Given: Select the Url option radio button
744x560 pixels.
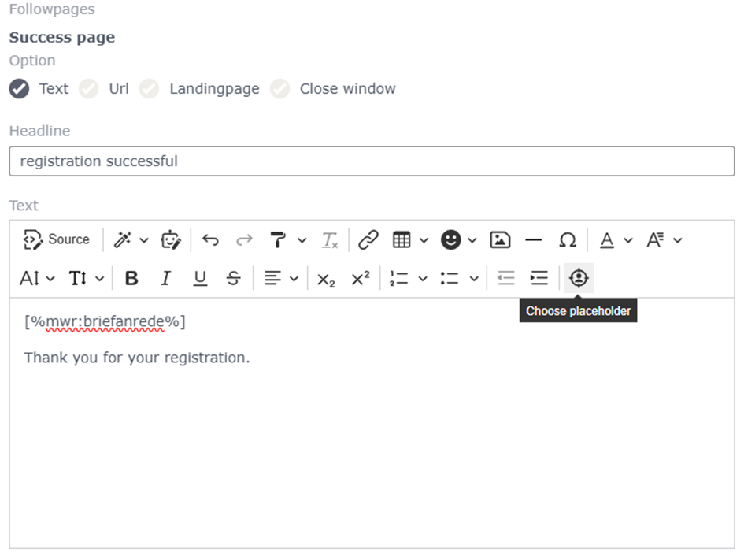Looking at the screenshot, I should point(89,89).
